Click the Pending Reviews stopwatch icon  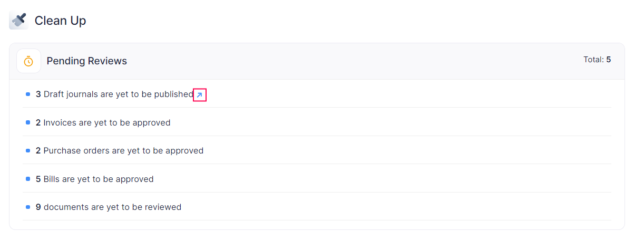[x=28, y=61]
